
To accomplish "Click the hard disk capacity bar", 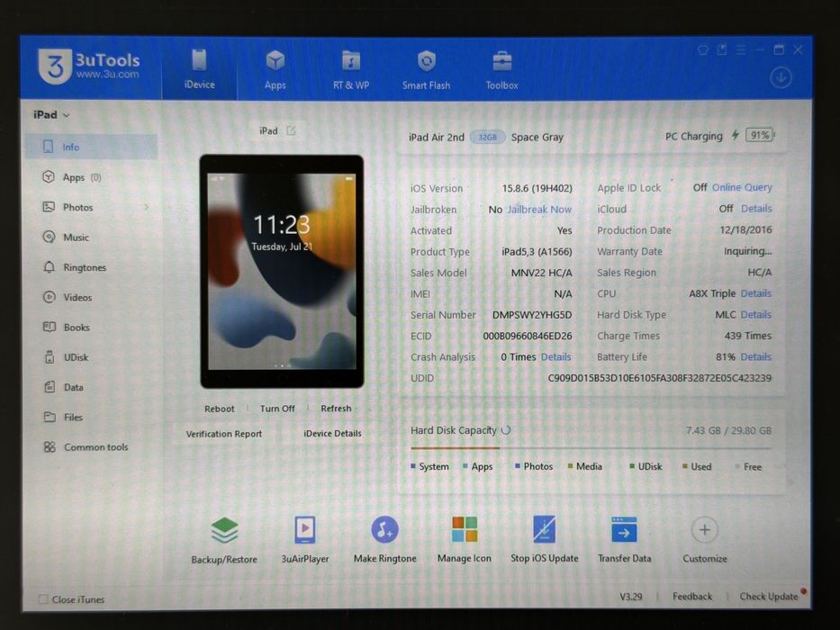I will click(x=591, y=448).
